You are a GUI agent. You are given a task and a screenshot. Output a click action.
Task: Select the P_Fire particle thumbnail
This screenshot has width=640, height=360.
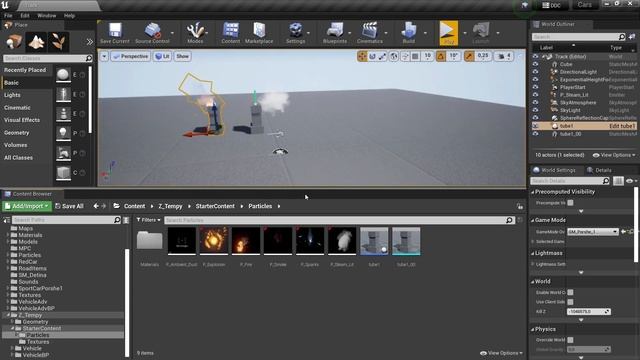point(246,241)
